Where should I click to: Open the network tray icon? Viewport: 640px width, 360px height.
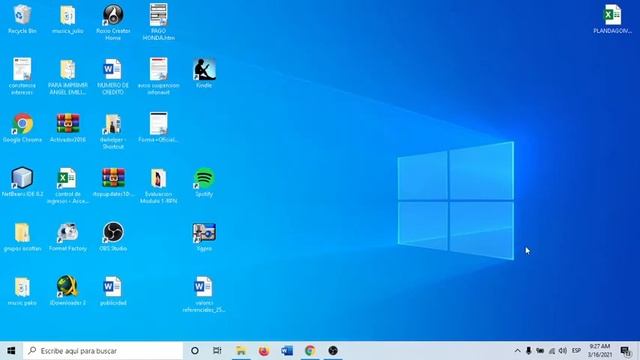click(552, 351)
